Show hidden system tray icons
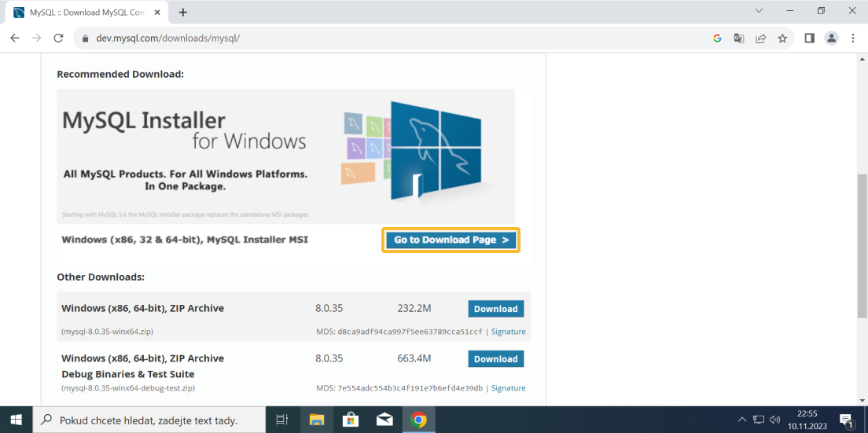The height and width of the screenshot is (433, 868). tap(742, 420)
